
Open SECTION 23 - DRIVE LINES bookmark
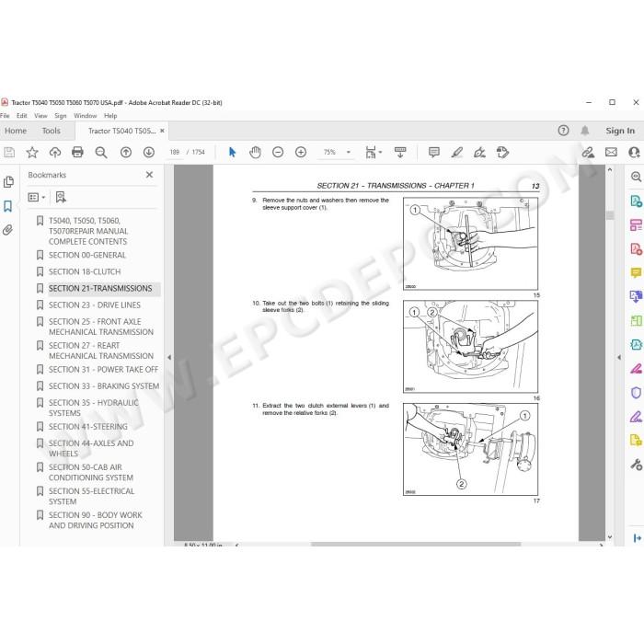pyautogui.click(x=95, y=305)
